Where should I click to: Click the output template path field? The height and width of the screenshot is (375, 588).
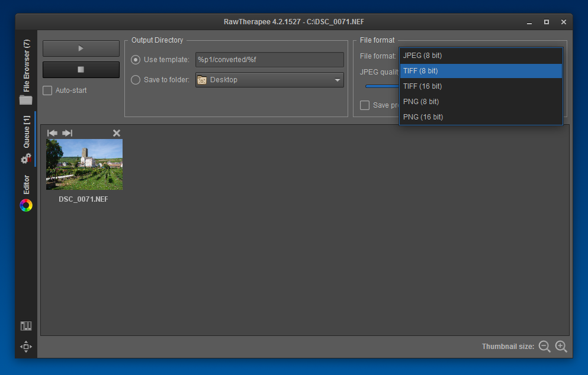coord(269,60)
